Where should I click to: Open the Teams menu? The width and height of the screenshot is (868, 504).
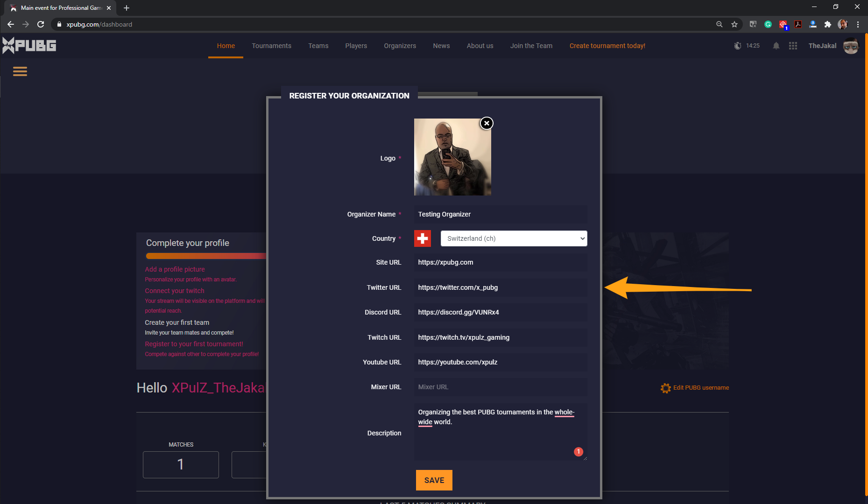click(318, 46)
